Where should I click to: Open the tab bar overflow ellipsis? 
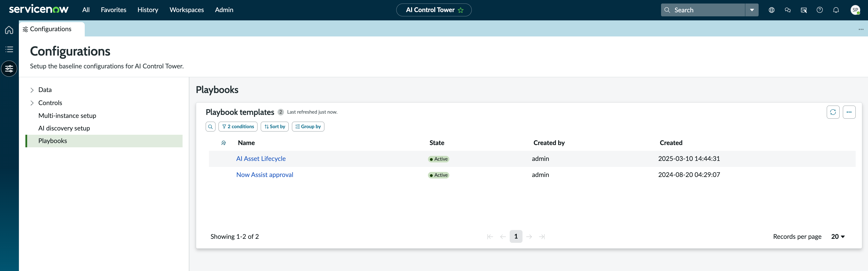[861, 29]
